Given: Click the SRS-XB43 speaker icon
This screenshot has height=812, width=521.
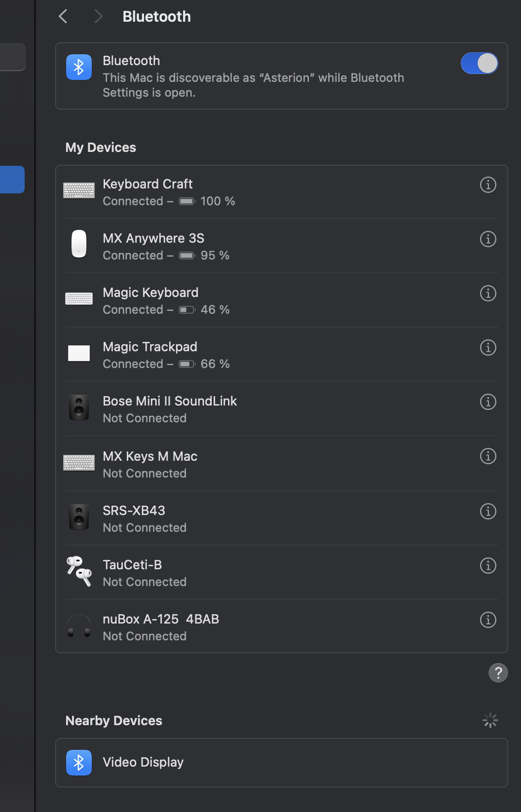Looking at the screenshot, I should 79,517.
